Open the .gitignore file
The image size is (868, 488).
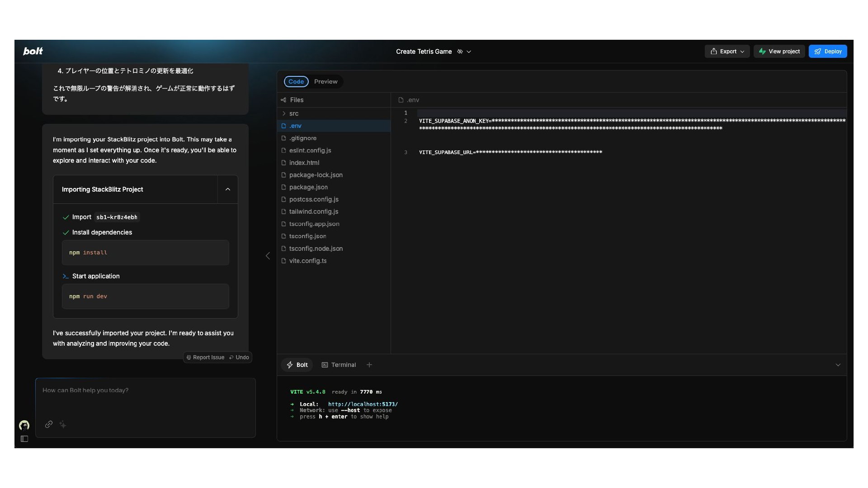(334, 138)
